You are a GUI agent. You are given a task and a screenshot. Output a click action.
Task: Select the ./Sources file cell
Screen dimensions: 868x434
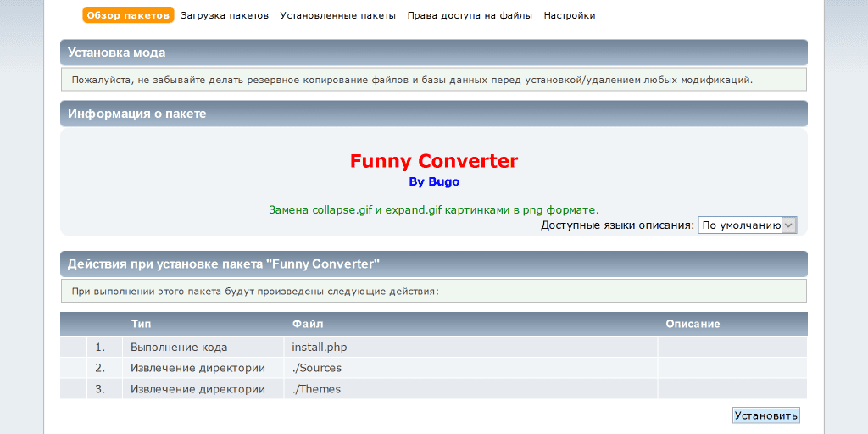[316, 368]
